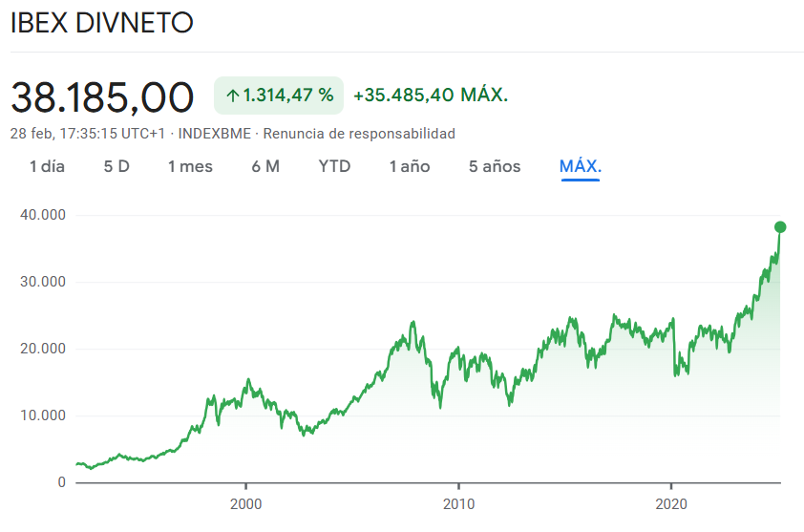This screenshot has width=804, height=532.
Task: Click the IBEX DIVNETO title
Action: 101,23
